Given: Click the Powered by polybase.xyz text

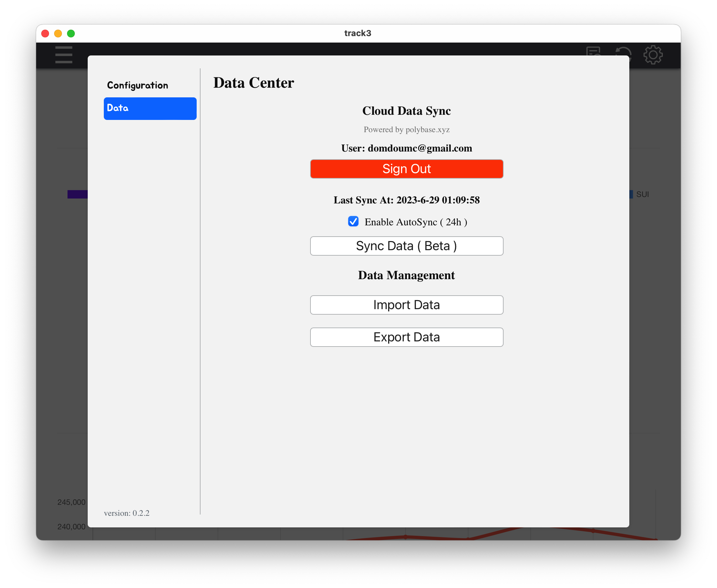Looking at the screenshot, I should tap(406, 129).
